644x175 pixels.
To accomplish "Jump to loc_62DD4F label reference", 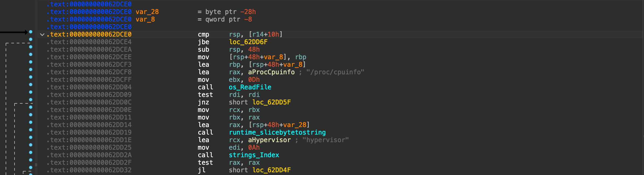I will [271, 170].
